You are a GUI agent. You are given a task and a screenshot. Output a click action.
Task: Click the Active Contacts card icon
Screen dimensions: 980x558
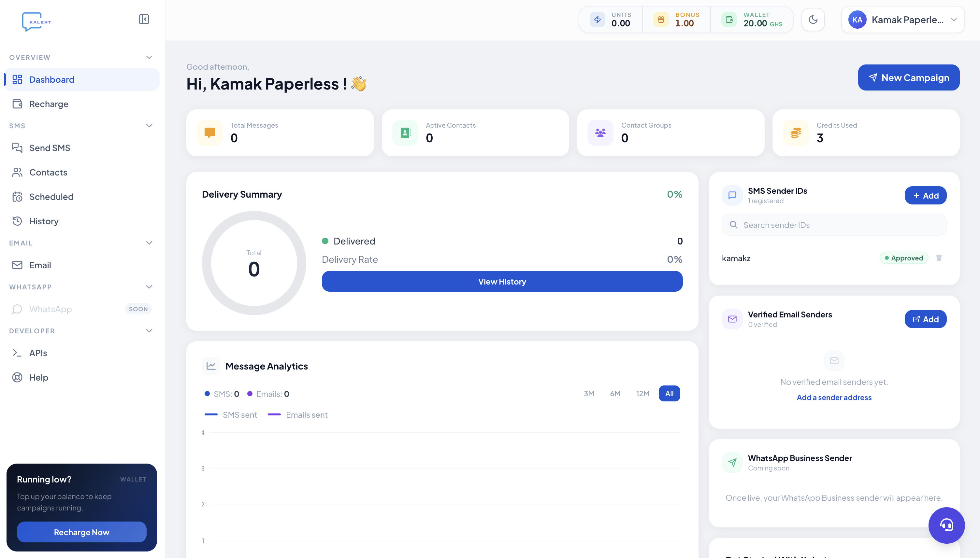[405, 133]
